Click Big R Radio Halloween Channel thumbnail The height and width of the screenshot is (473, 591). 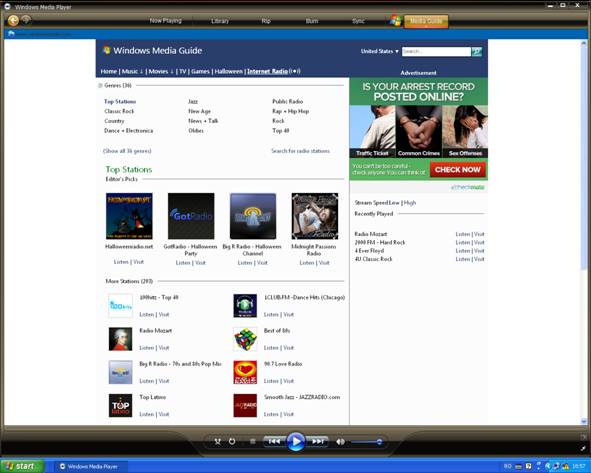point(253,216)
